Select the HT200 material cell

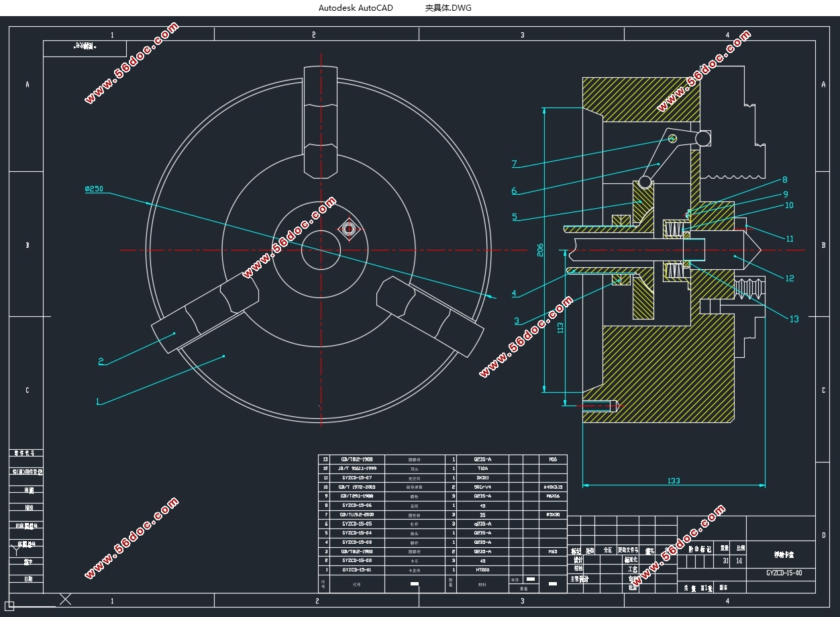pyautogui.click(x=482, y=569)
